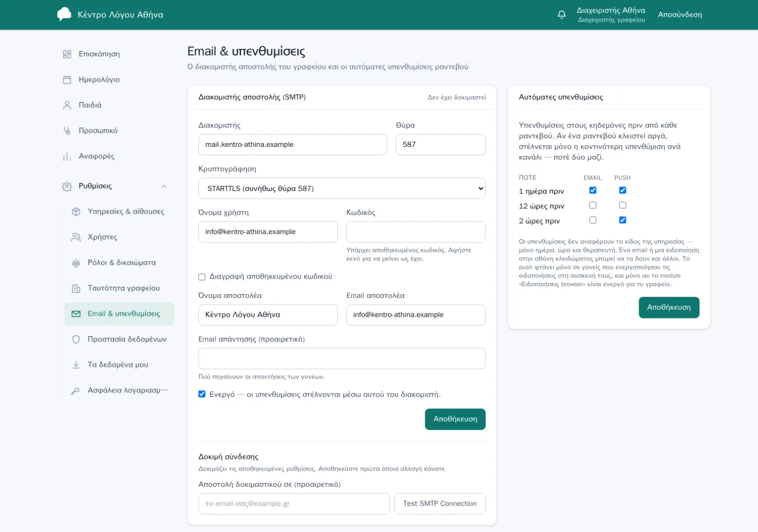Focus the Κωδικός password field
Screen dimensions: 758x532
[x=416, y=232]
